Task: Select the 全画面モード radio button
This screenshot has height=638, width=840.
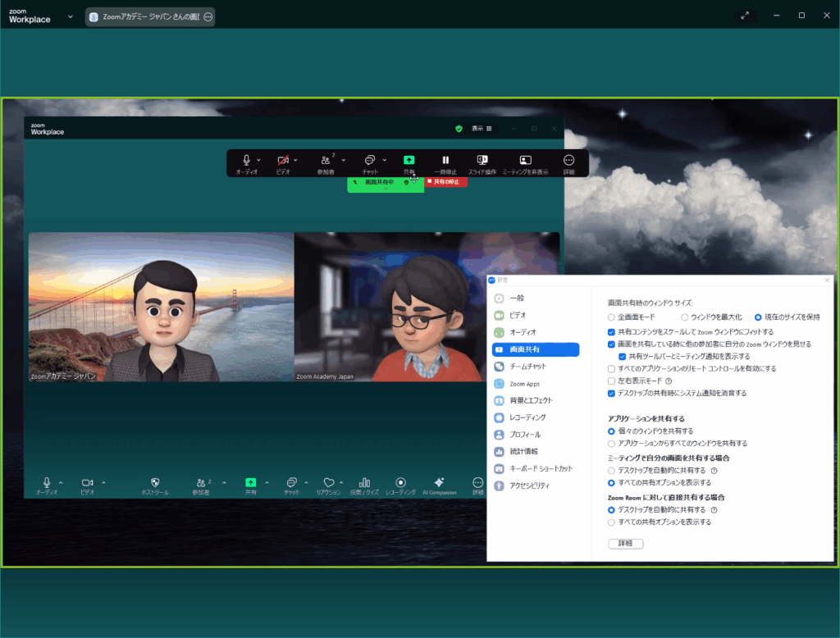Action: 611,317
